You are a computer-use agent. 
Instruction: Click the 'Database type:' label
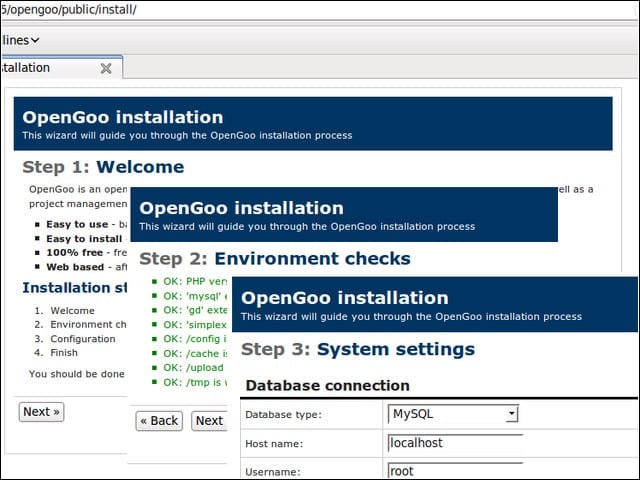tap(283, 415)
